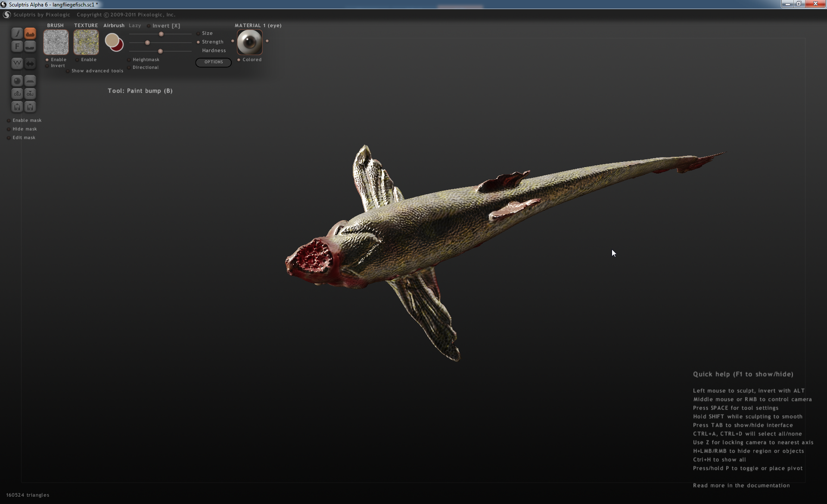The height and width of the screenshot is (504, 827).
Task: Click the open file disk icon
Action: [17, 106]
